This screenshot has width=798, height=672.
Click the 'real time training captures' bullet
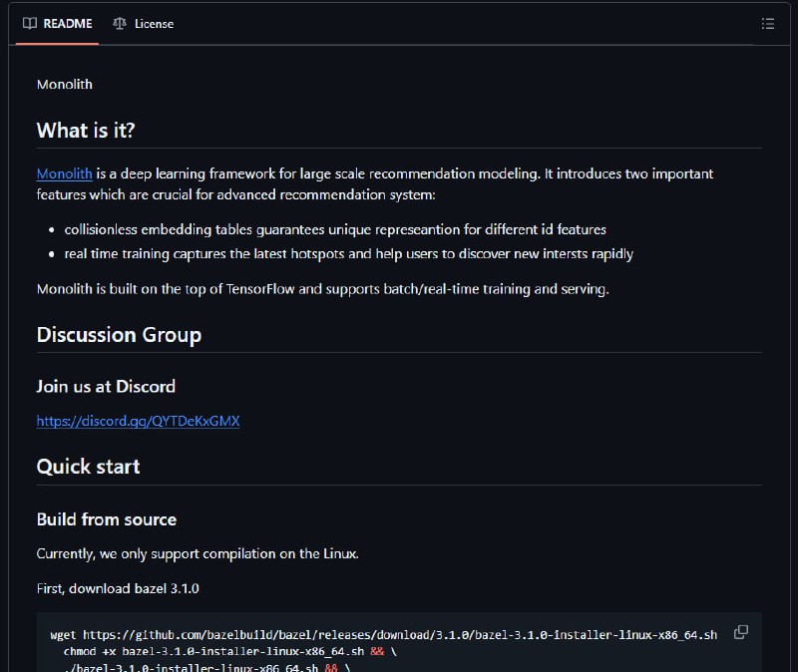(348, 254)
